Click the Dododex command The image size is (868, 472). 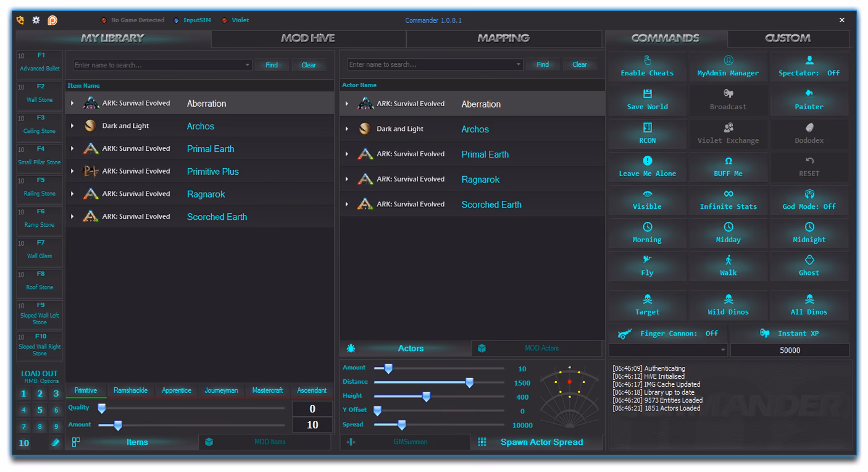coord(809,133)
